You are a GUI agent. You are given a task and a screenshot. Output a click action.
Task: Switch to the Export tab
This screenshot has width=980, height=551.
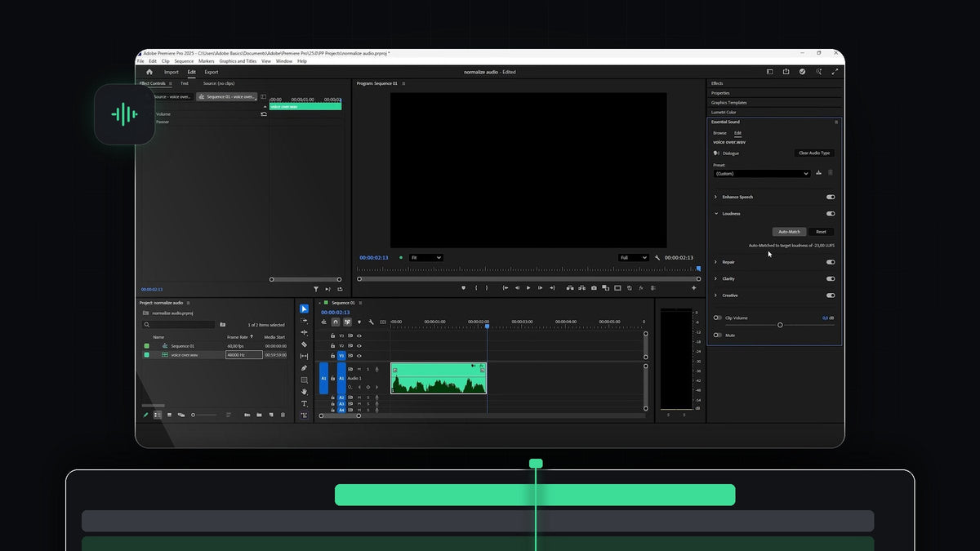212,72
